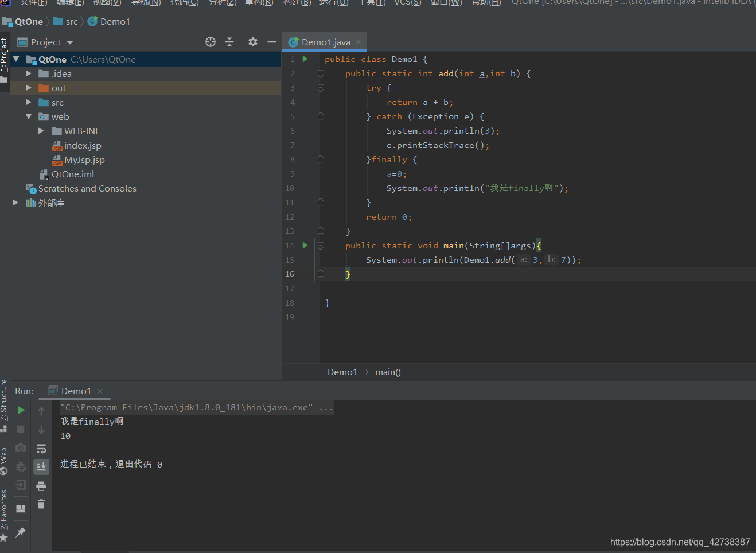Click the Print console output icon
This screenshot has height=553, width=756.
coord(41,486)
